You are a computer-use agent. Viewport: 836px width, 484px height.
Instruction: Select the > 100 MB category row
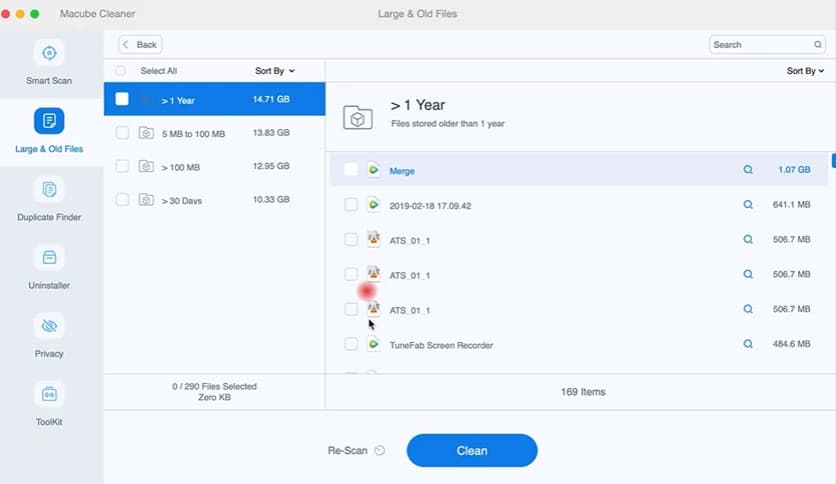tap(214, 167)
